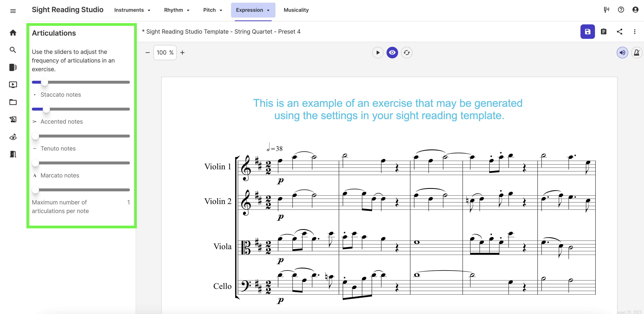Click the Viola staff label
Viewport: 644px width, 314px height.
click(223, 247)
